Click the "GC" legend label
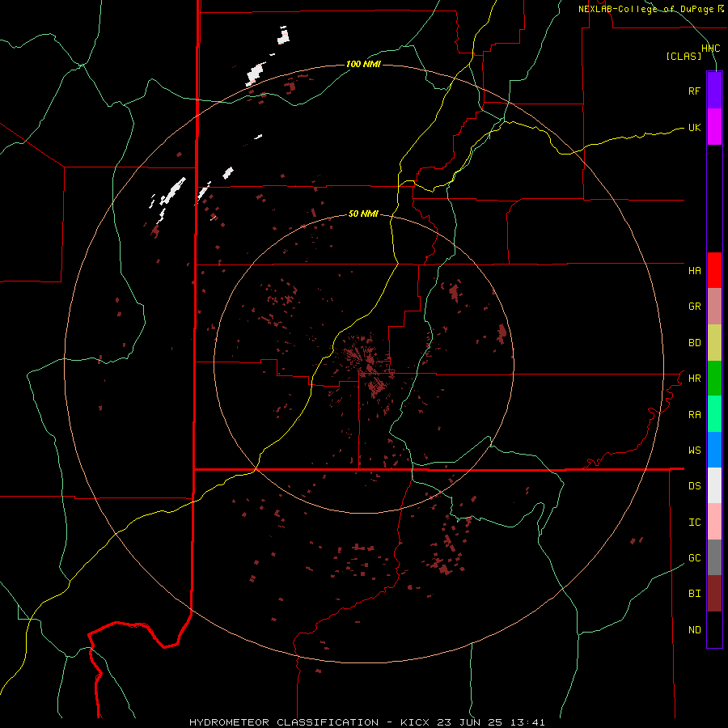The height and width of the screenshot is (728, 728). click(694, 558)
